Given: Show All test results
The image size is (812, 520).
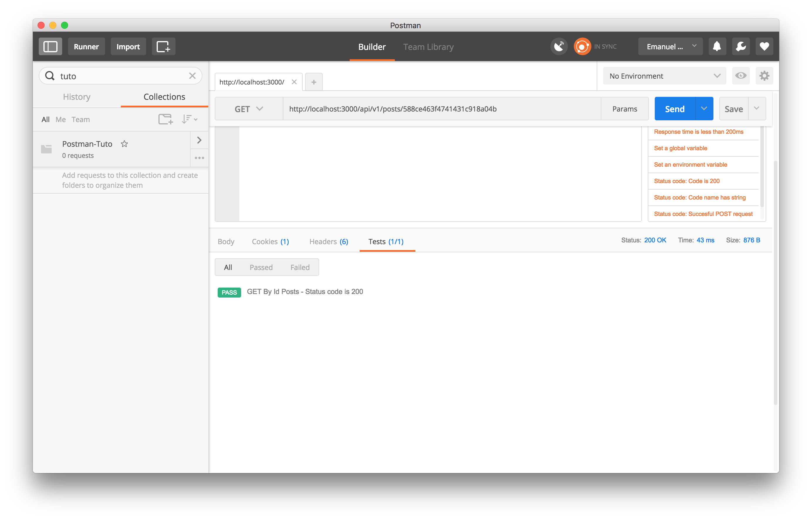Looking at the screenshot, I should coord(228,267).
